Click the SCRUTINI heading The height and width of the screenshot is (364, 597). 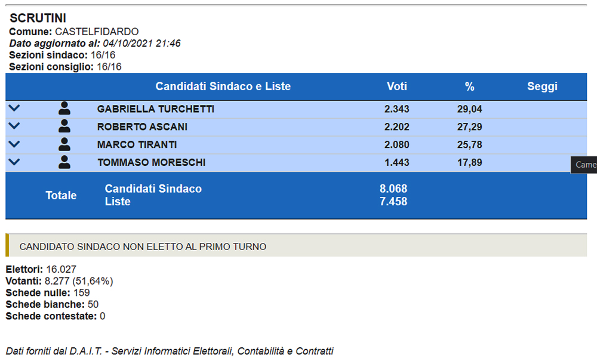pyautogui.click(x=38, y=18)
